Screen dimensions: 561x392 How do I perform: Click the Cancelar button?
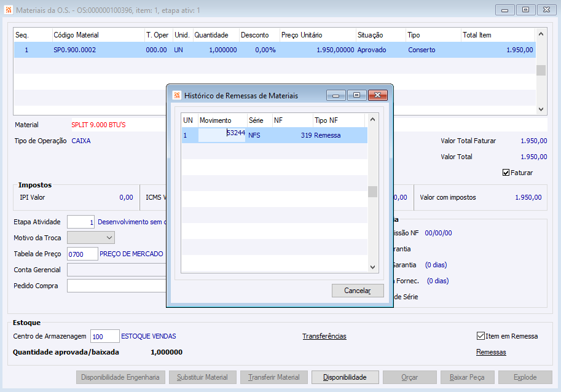pyautogui.click(x=358, y=291)
